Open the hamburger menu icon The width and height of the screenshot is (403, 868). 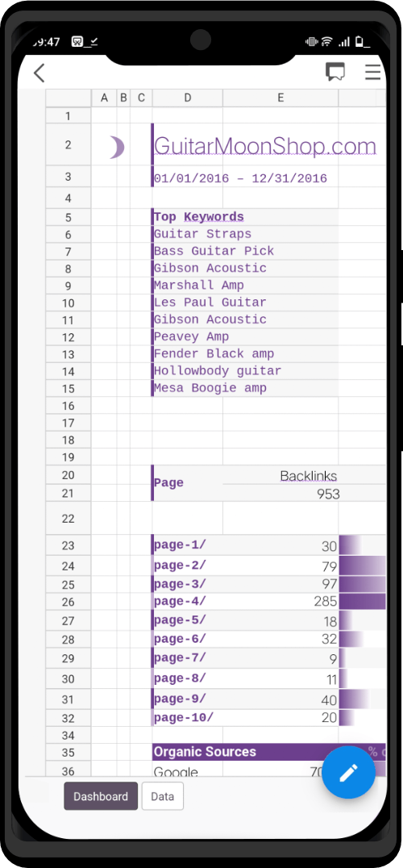tap(373, 73)
